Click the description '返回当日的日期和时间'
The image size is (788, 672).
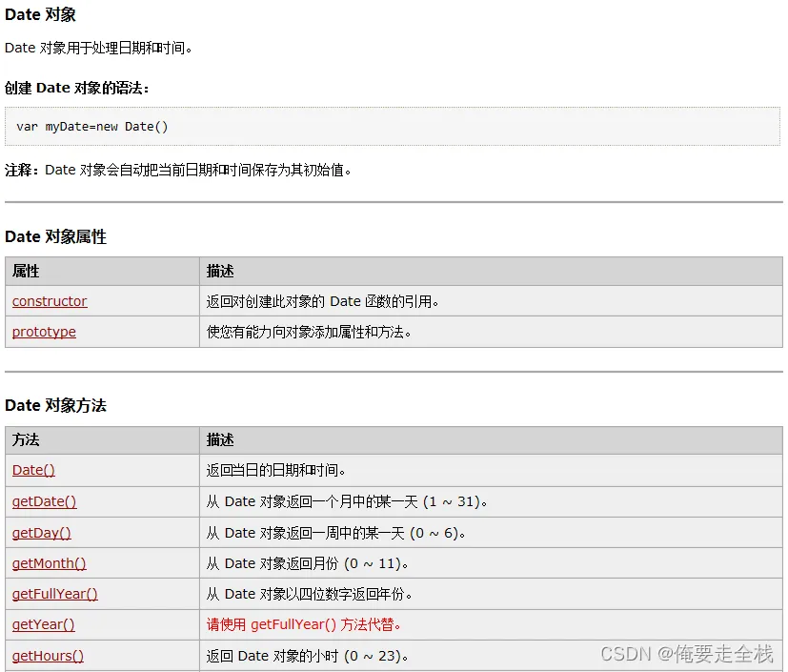(x=276, y=471)
